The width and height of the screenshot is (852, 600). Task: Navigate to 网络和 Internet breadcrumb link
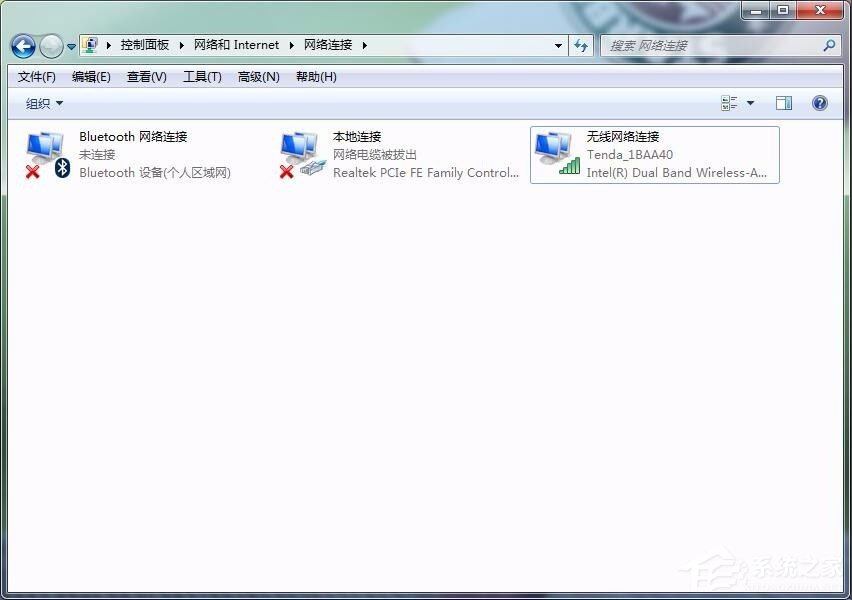[x=236, y=44]
